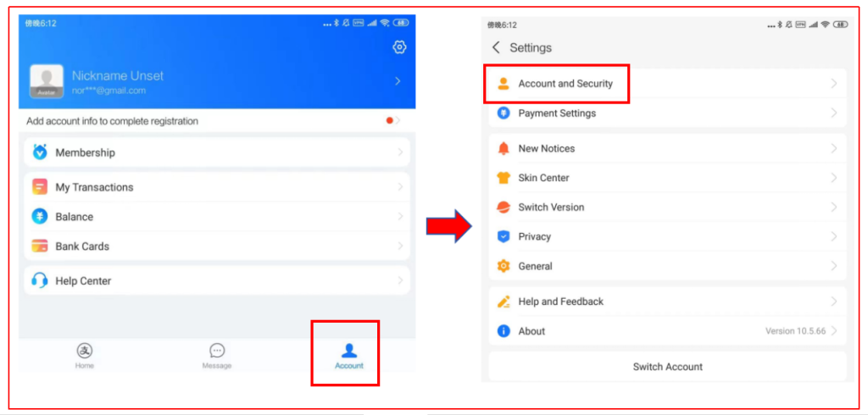Tap the New Notices bell icon
Screen dimensions: 868x415
(x=504, y=148)
